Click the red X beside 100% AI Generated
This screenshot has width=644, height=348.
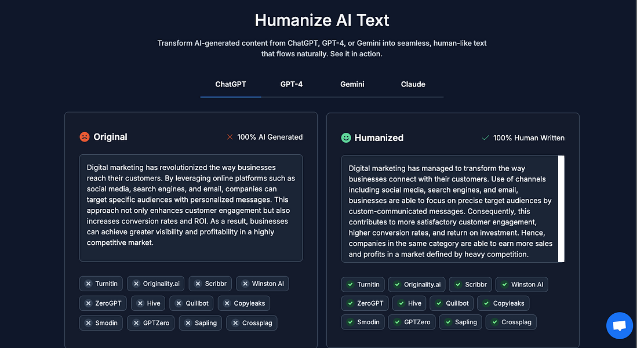point(230,137)
